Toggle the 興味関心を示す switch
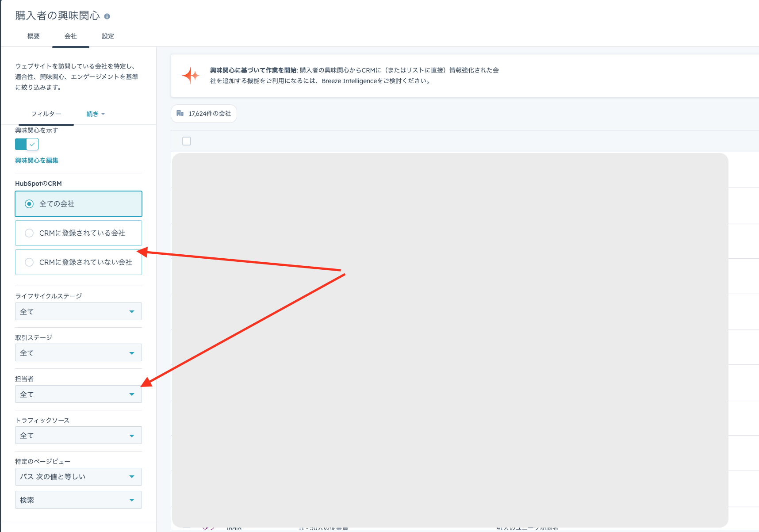The width and height of the screenshot is (759, 532). [27, 144]
